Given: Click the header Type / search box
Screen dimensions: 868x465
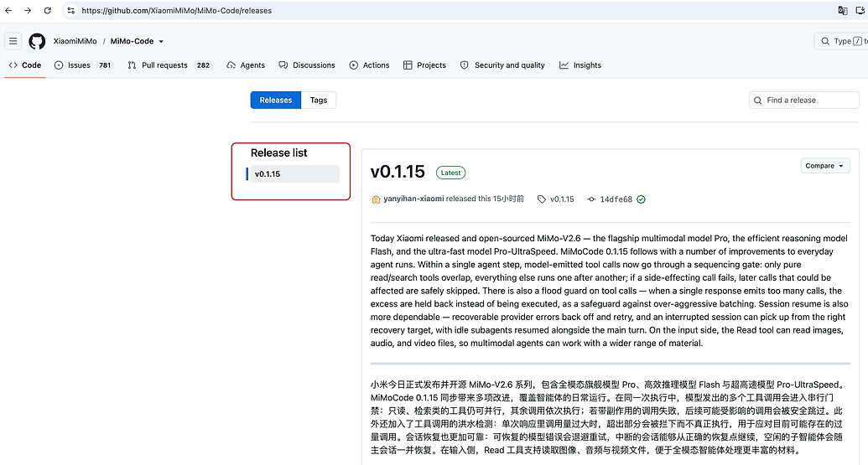Looking at the screenshot, I should click(841, 41).
